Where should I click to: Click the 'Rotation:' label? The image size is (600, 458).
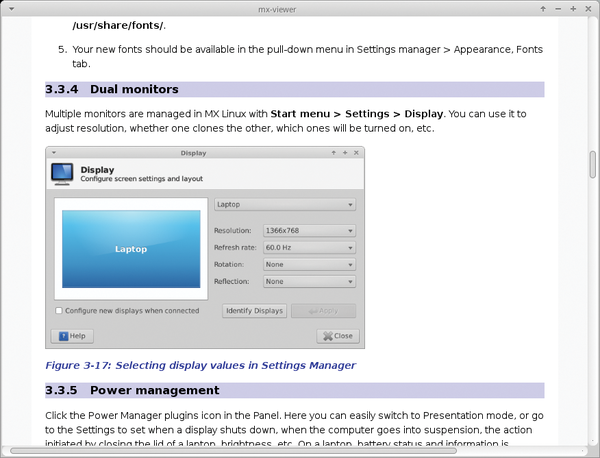point(229,264)
